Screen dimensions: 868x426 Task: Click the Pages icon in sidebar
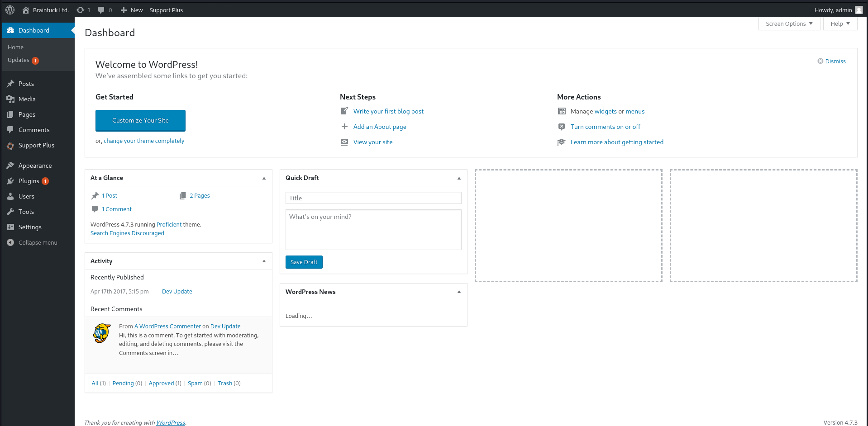[x=10, y=114]
